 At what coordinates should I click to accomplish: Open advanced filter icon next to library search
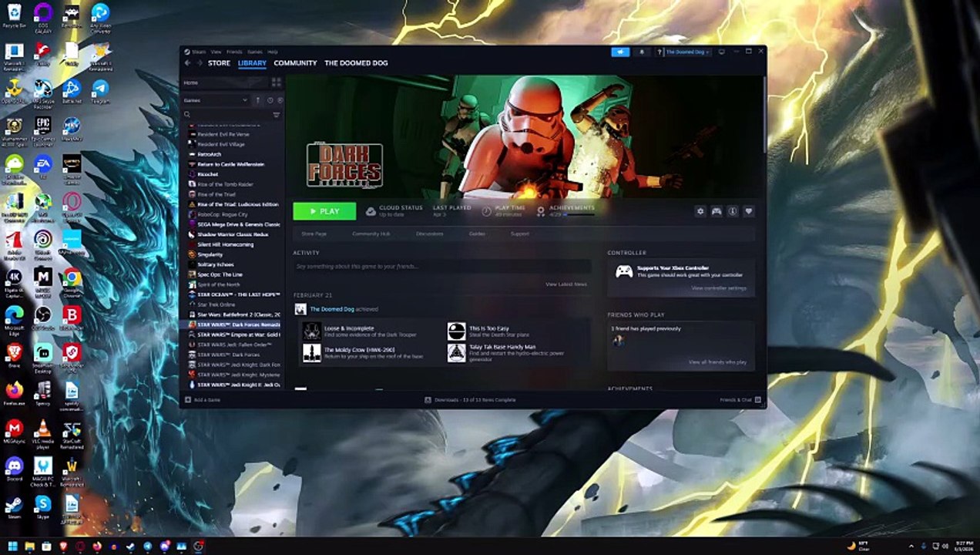click(276, 115)
